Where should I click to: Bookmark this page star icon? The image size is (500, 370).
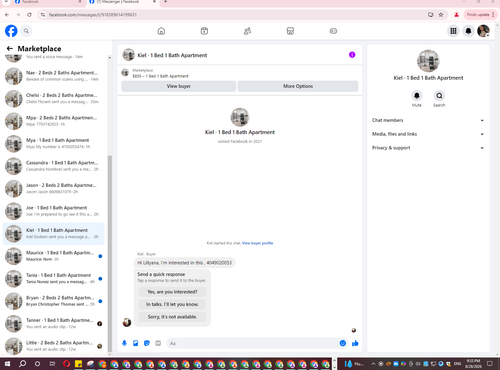tap(441, 15)
